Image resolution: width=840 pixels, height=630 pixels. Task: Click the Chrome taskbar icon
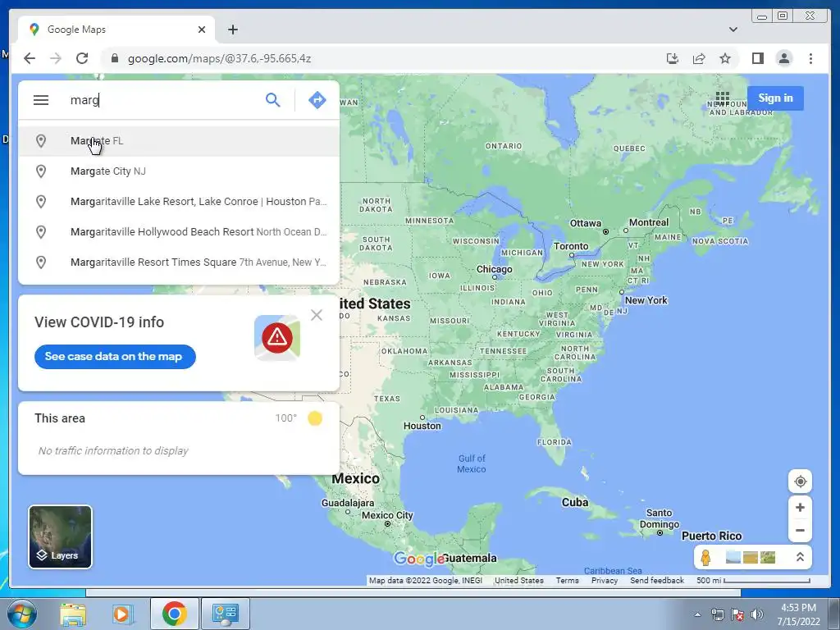pos(174,614)
